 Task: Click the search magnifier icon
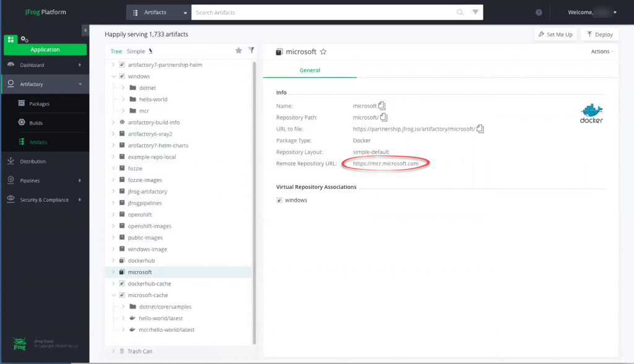coord(459,12)
